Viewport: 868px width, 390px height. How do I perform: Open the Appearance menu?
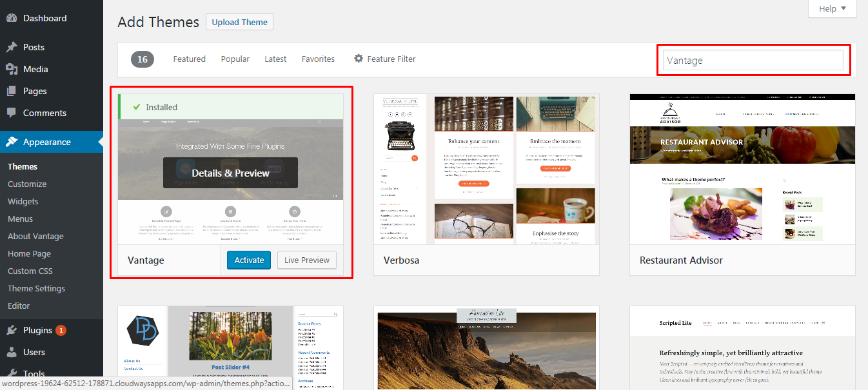point(52,142)
